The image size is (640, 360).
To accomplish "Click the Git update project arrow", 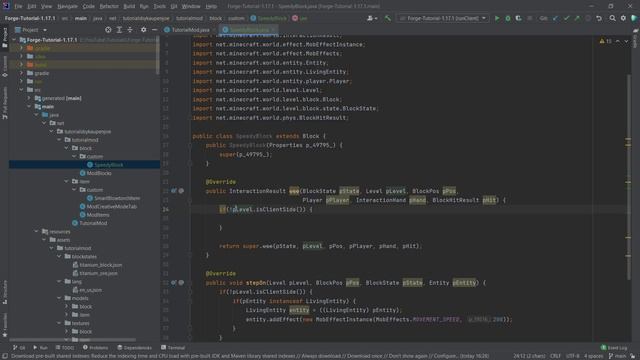I will [556, 18].
